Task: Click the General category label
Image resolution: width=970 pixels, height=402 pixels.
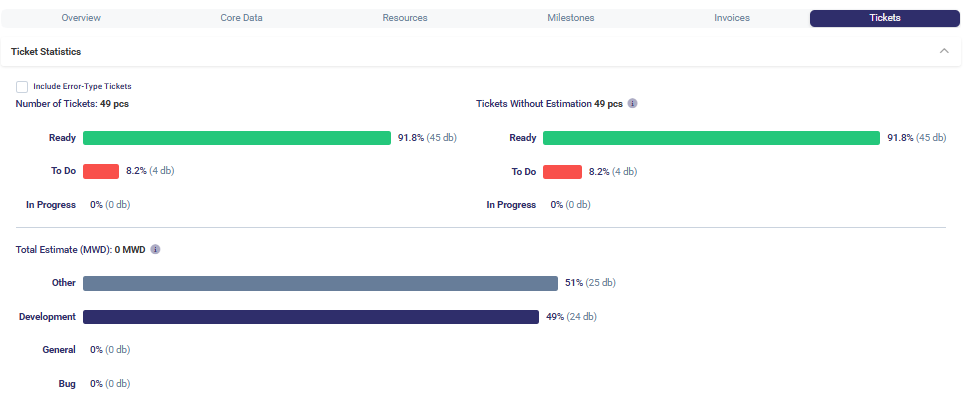Action: [x=59, y=350]
